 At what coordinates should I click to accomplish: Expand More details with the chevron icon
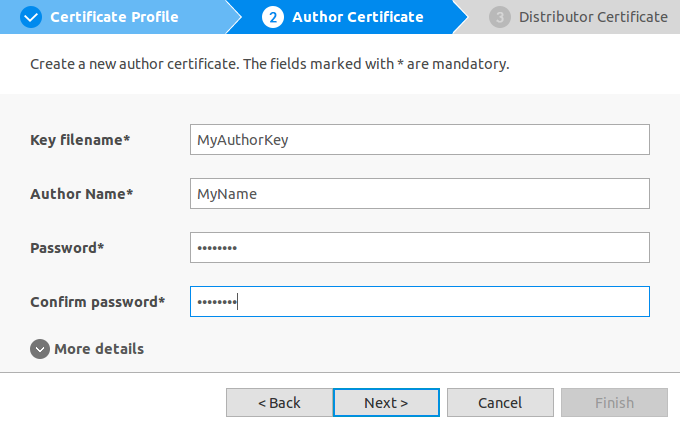(x=40, y=349)
